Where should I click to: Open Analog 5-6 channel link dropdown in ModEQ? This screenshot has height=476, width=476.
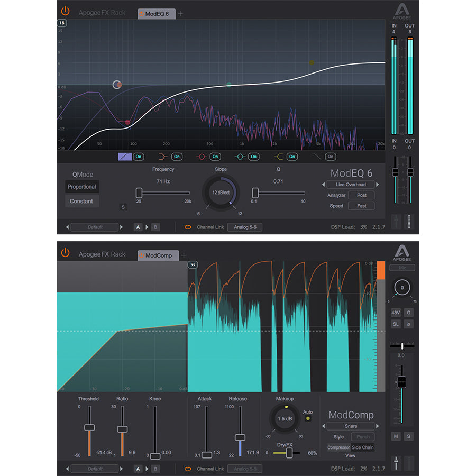pos(244,227)
